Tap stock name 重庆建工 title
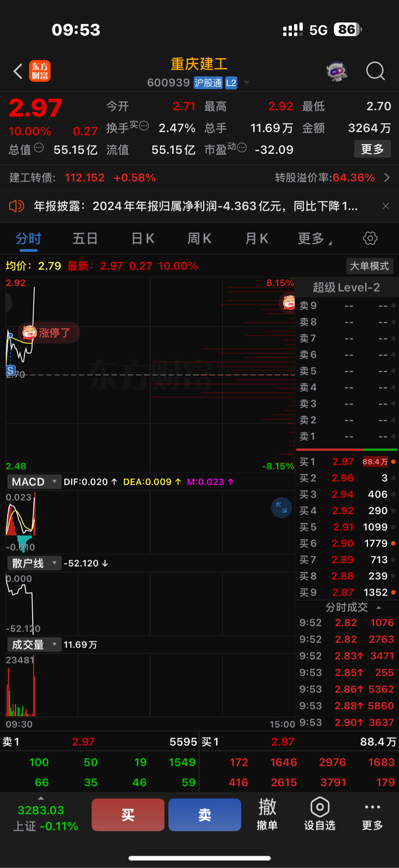 click(x=199, y=64)
